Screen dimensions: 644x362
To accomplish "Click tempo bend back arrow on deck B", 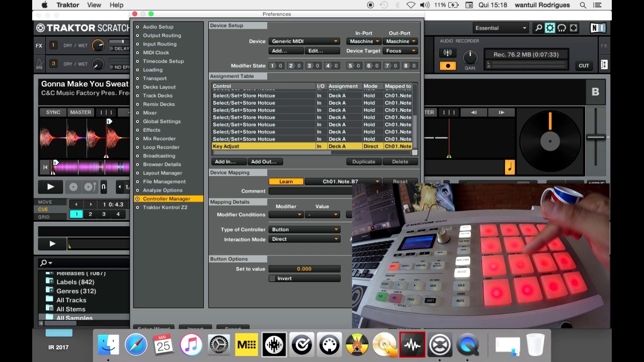I will click(x=473, y=113).
